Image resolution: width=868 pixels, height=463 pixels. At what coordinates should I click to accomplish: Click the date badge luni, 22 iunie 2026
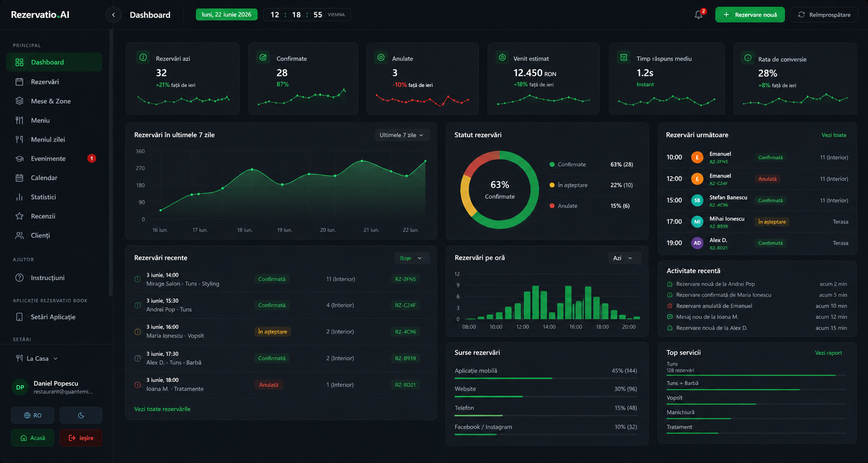(226, 15)
